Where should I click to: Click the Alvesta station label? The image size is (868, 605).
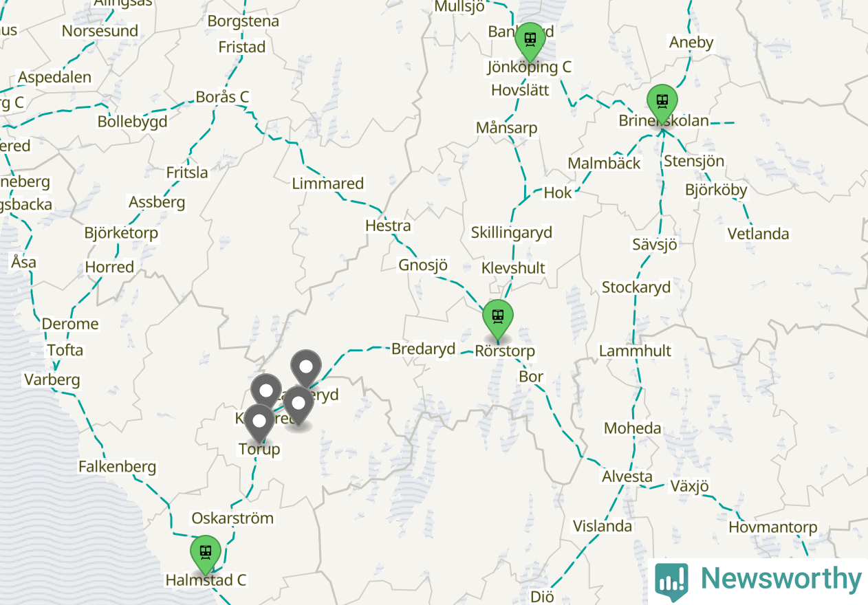[x=627, y=476]
